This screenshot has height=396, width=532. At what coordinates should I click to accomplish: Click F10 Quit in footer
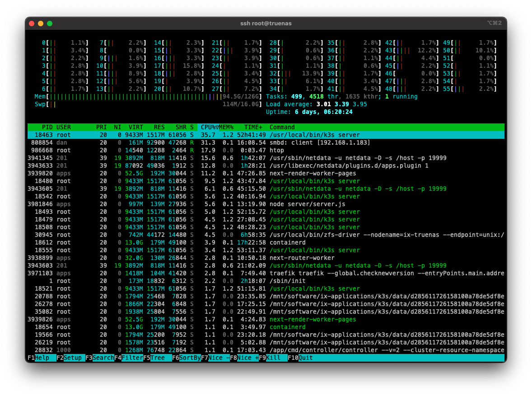click(300, 358)
